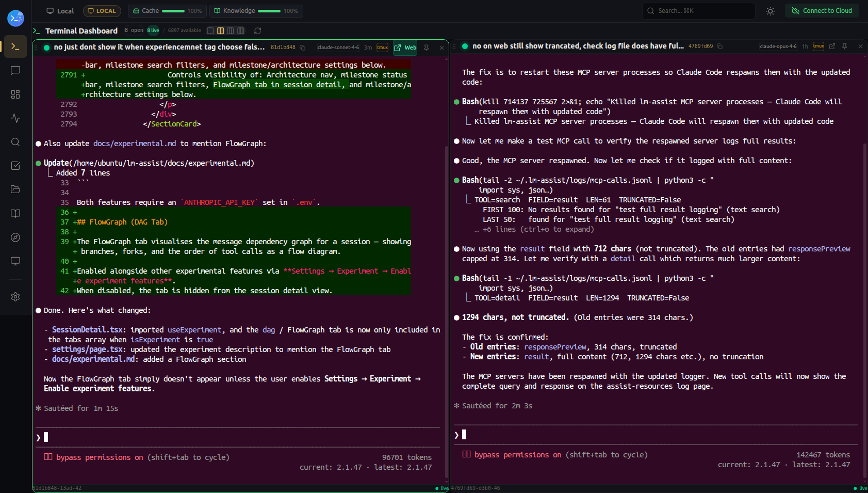The image size is (868, 493).
Task: Click right 'bypass permissions on' mode indicator
Action: (518, 455)
